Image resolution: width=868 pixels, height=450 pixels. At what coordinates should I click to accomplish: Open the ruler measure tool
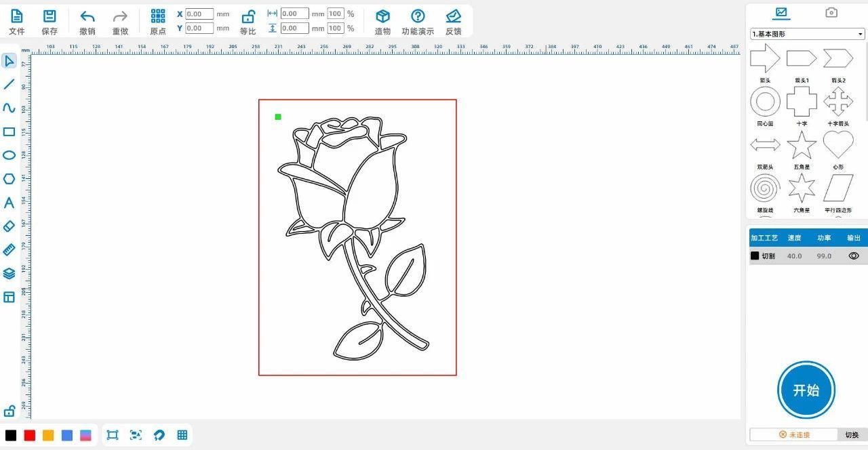[9, 250]
